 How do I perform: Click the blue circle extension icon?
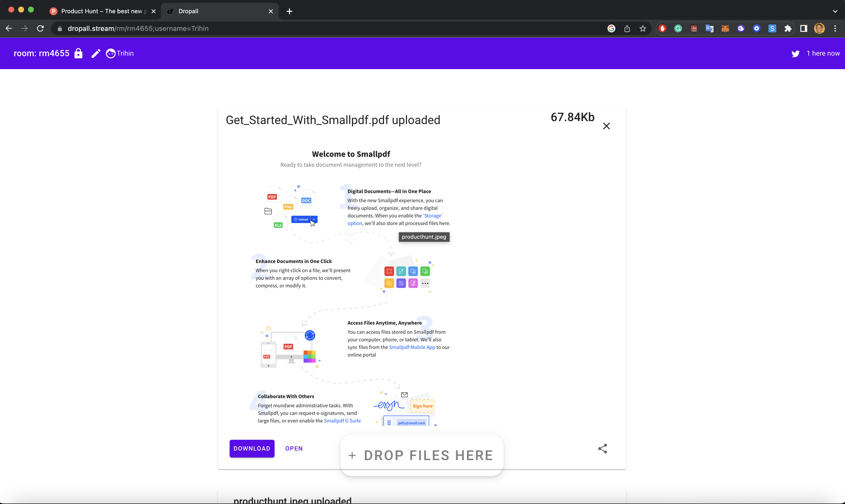pyautogui.click(x=757, y=28)
